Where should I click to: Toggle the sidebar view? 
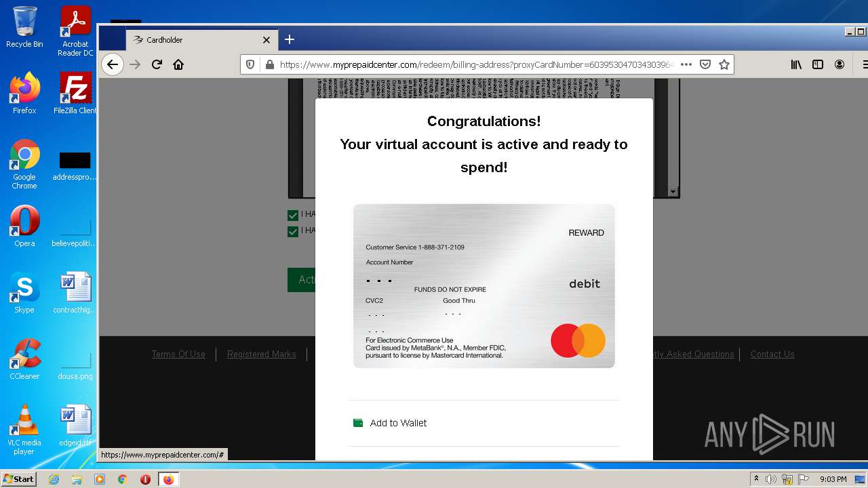[x=818, y=64]
